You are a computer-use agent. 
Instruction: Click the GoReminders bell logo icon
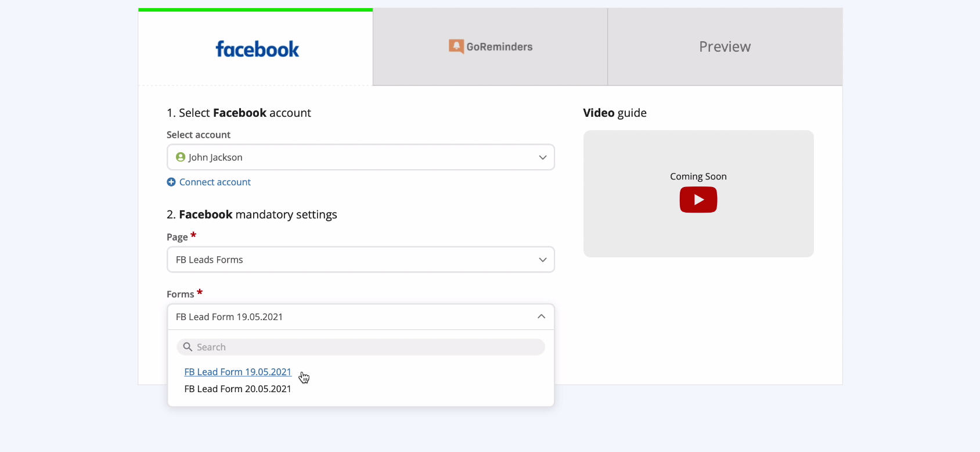coord(456,46)
